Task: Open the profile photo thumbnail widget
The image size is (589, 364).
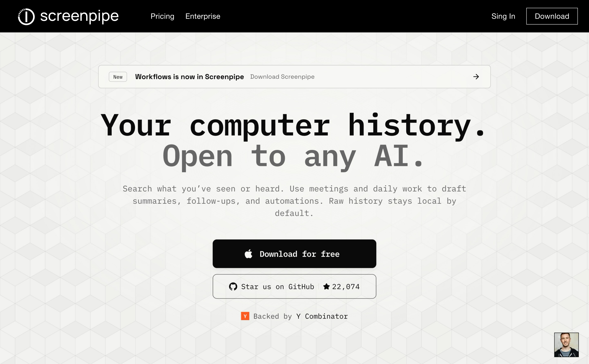Action: pos(566,345)
